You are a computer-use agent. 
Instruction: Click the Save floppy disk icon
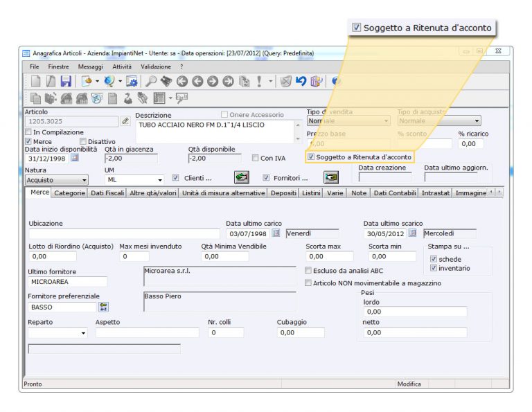point(66,82)
